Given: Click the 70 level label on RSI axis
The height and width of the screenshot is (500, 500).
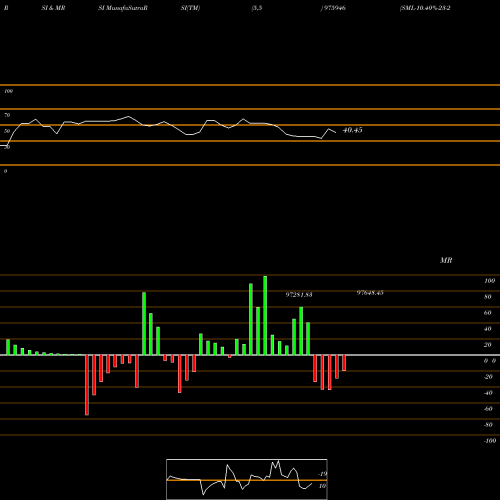Looking at the screenshot, I should click(7, 115).
